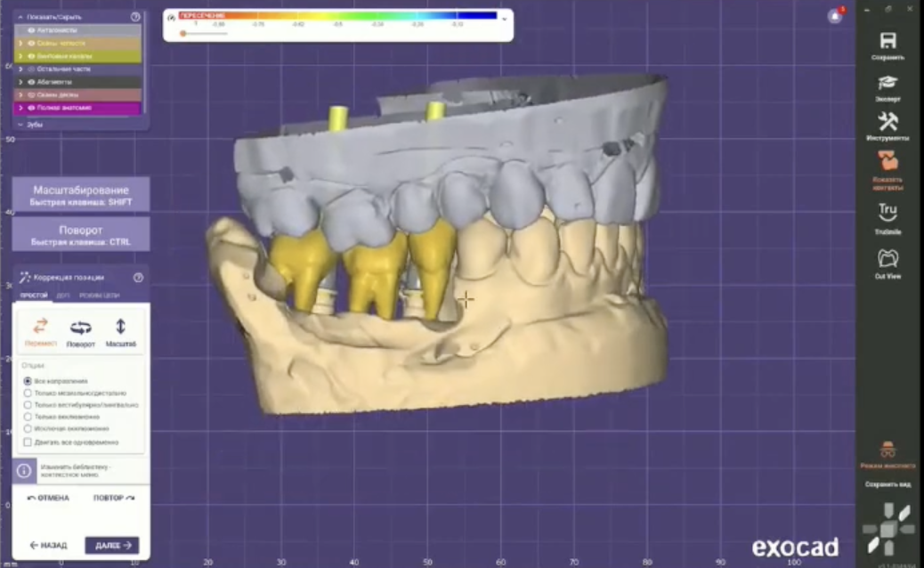Expand the Абатменты group arrow
Viewport: 924px width, 568px height.
tap(20, 82)
